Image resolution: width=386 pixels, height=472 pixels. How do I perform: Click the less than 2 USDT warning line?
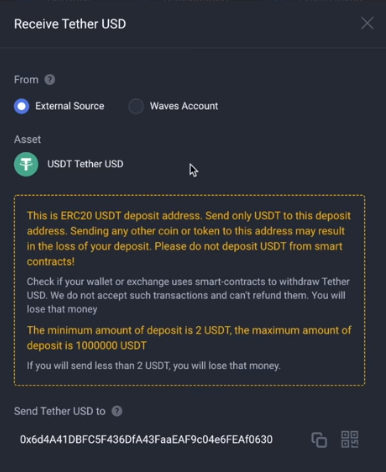tap(154, 366)
